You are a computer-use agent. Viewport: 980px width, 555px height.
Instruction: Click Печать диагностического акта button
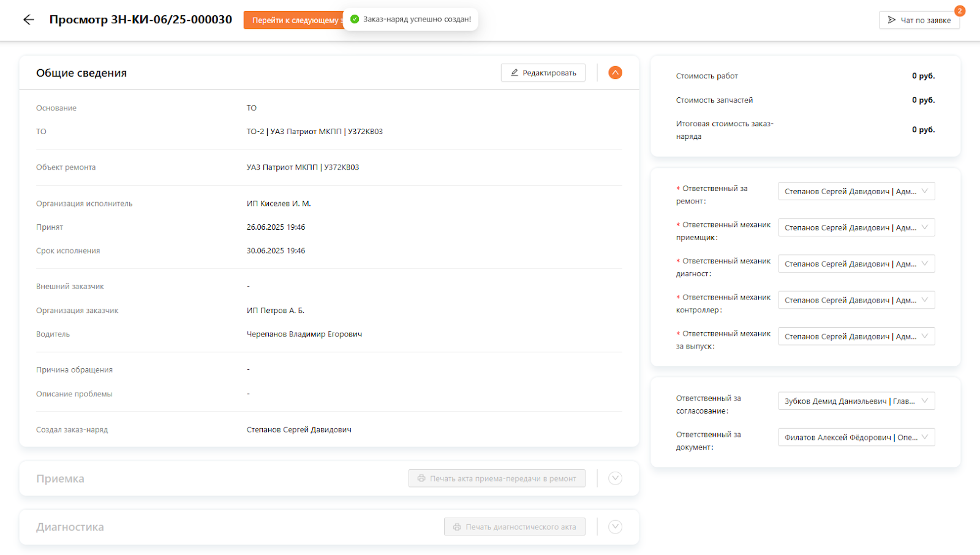tap(514, 527)
